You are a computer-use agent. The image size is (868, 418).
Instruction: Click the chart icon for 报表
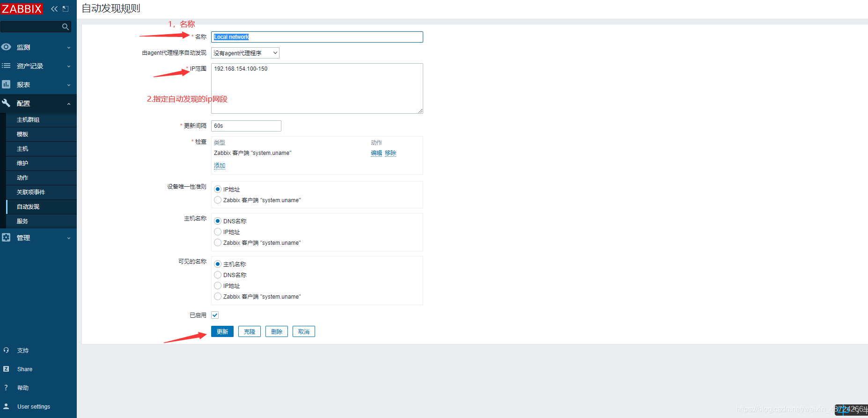6,84
